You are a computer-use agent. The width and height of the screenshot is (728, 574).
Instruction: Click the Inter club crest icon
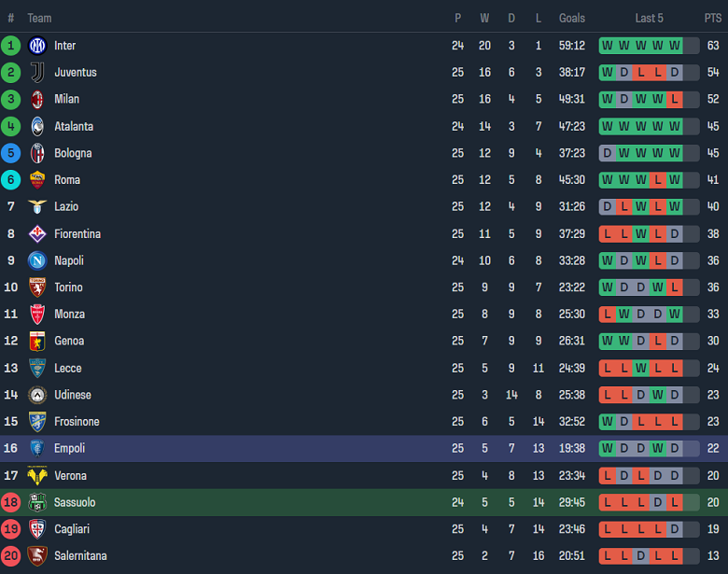pos(37,46)
